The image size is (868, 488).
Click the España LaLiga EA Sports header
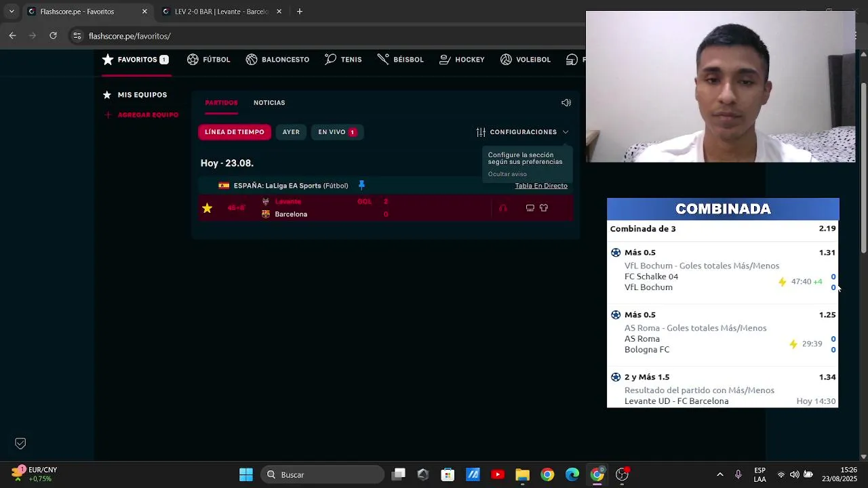coord(291,186)
